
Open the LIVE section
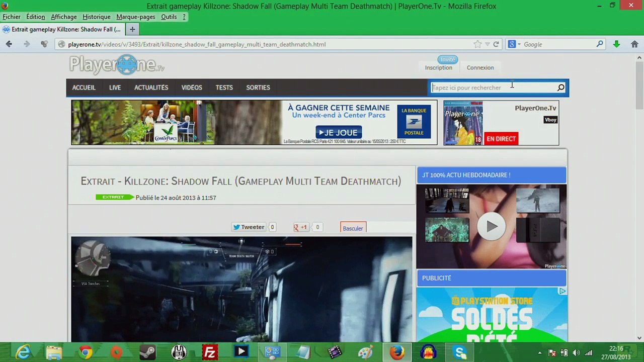pos(115,87)
